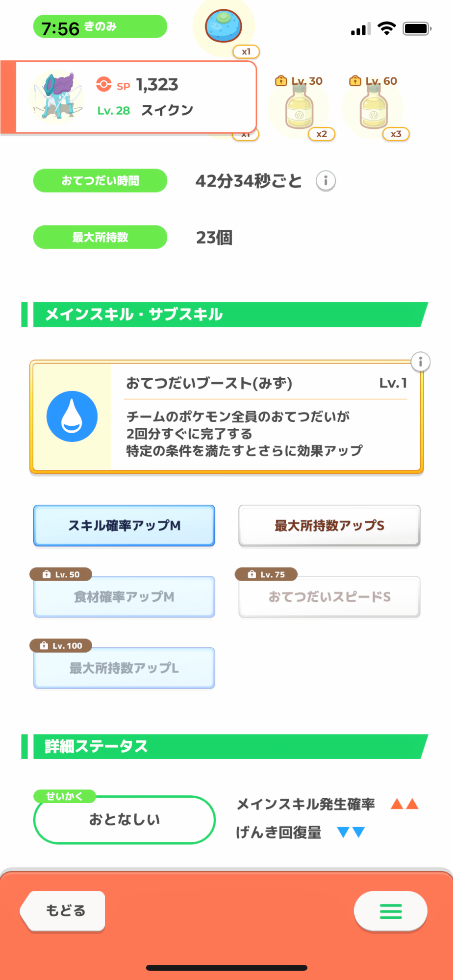Tap the blue berry icon

point(223,26)
